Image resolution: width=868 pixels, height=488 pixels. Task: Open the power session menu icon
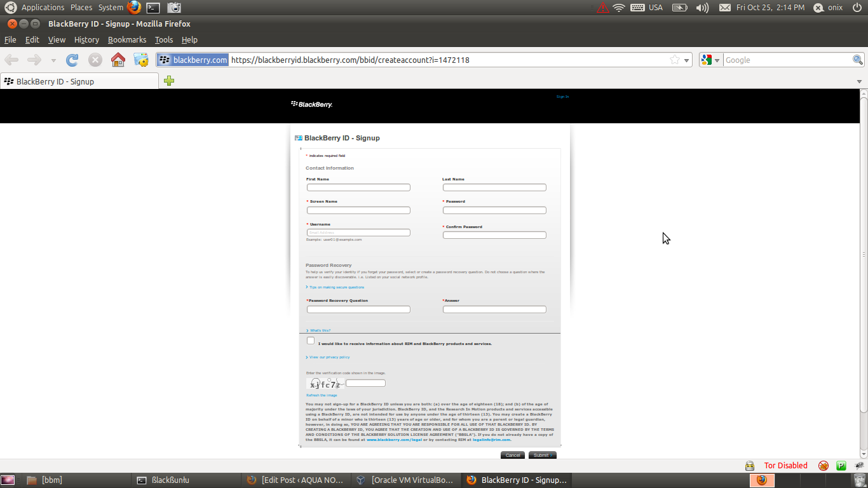tap(857, 8)
